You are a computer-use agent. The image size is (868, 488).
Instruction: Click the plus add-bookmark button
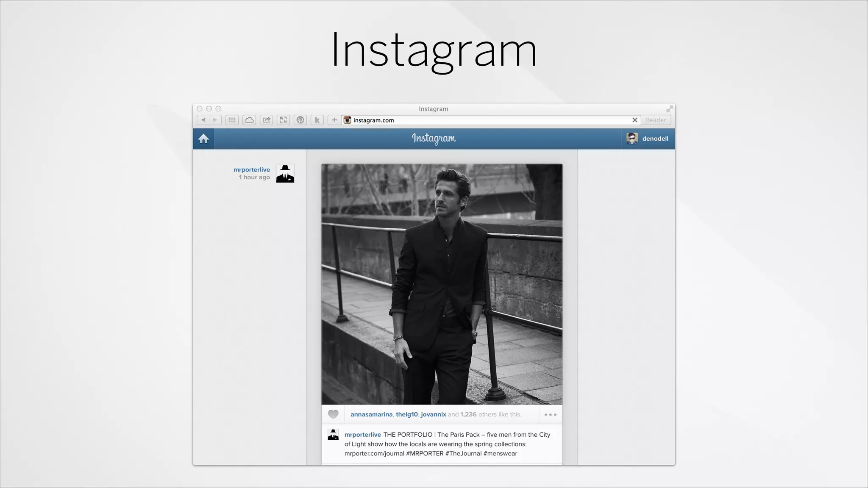(x=334, y=120)
